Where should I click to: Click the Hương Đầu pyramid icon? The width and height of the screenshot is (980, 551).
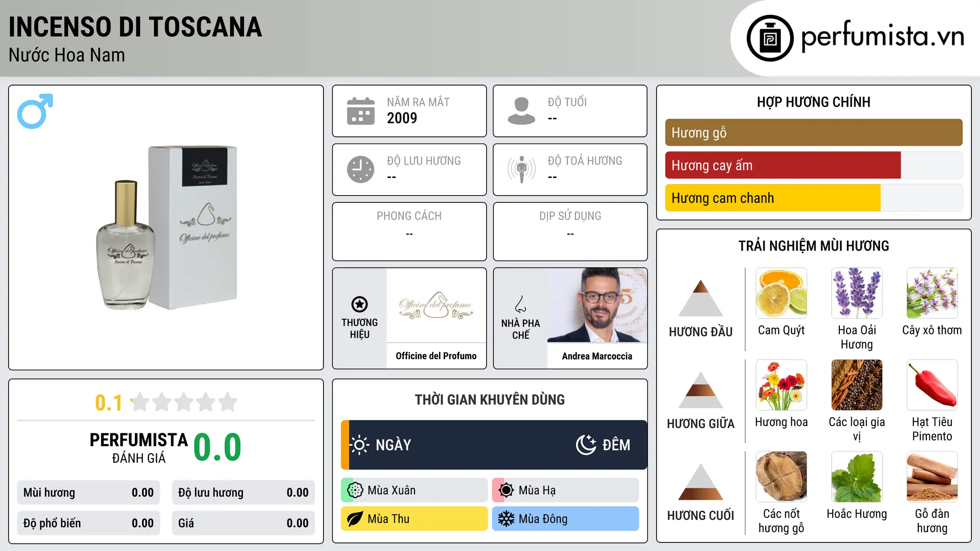pos(701,298)
